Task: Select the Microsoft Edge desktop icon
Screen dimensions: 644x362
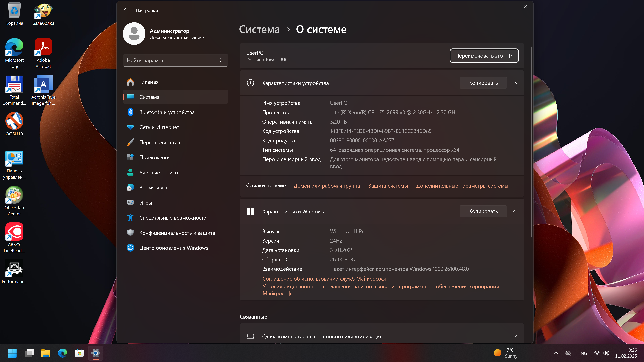Action: coord(14,53)
